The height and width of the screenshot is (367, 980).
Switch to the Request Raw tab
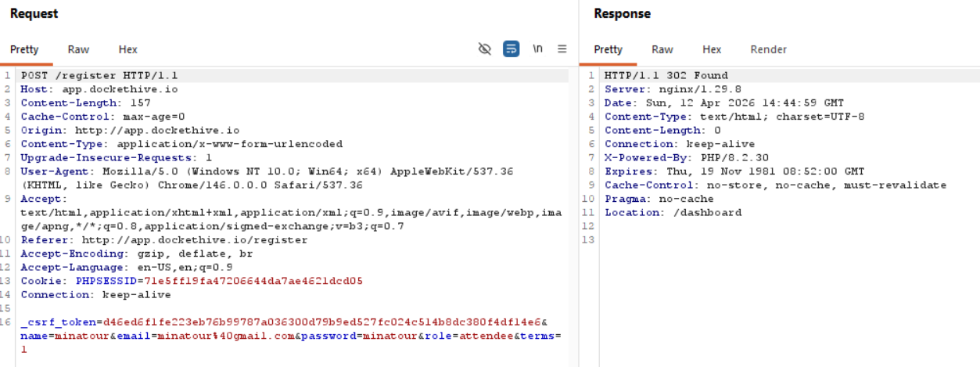(78, 49)
